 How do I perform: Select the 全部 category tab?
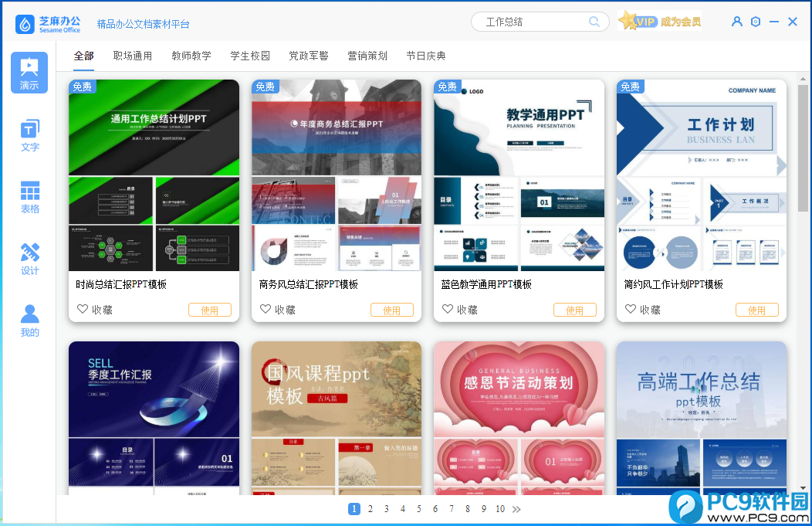click(x=83, y=56)
